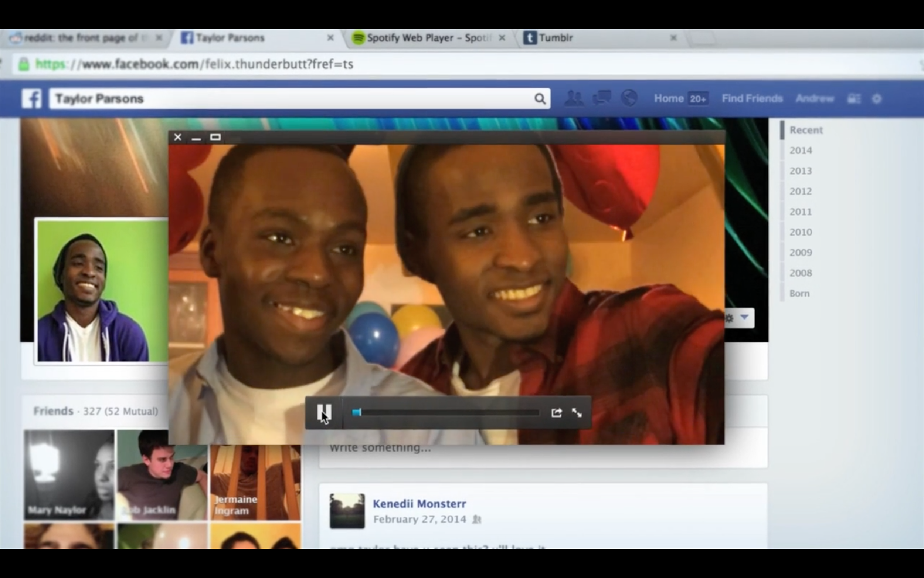Viewport: 924px width, 578px height.
Task: Click the Find Friends link
Action: (752, 99)
